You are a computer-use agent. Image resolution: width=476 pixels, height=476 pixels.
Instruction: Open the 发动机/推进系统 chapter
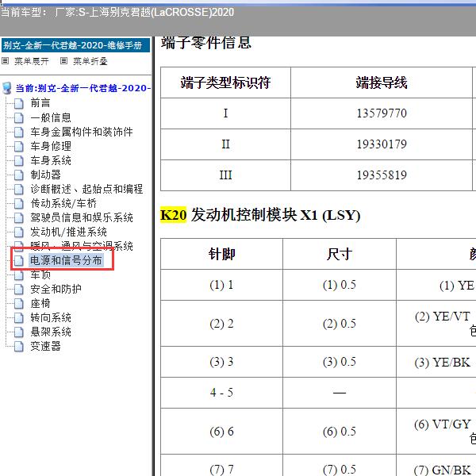pyautogui.click(x=68, y=232)
